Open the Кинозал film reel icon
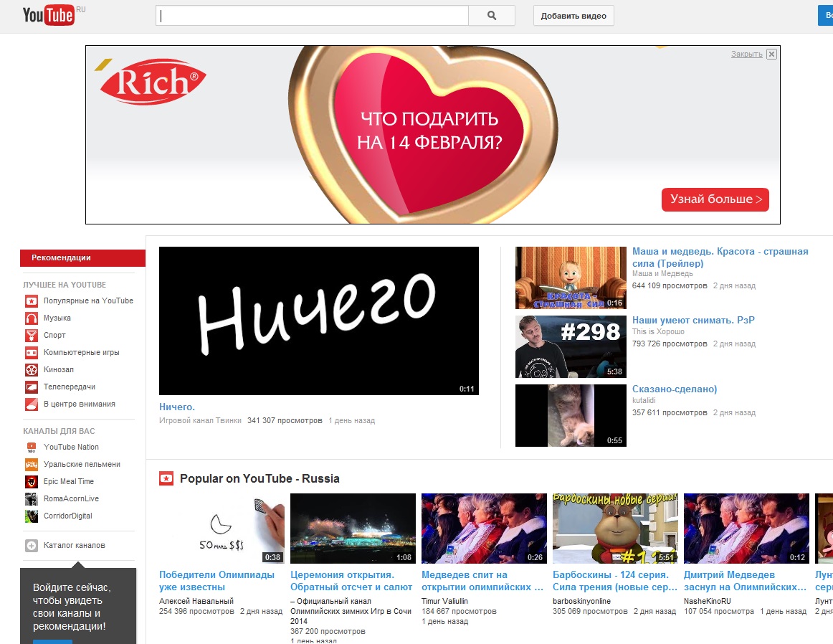The width and height of the screenshot is (833, 644). 32,369
